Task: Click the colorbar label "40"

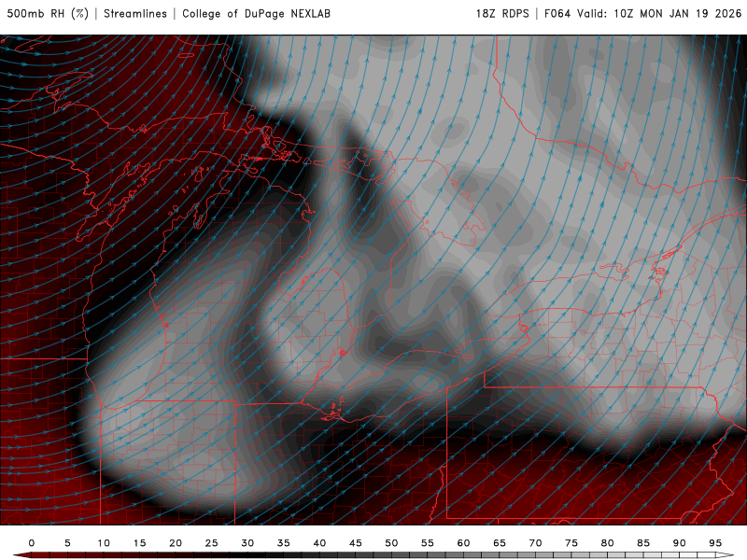Action: 319,543
